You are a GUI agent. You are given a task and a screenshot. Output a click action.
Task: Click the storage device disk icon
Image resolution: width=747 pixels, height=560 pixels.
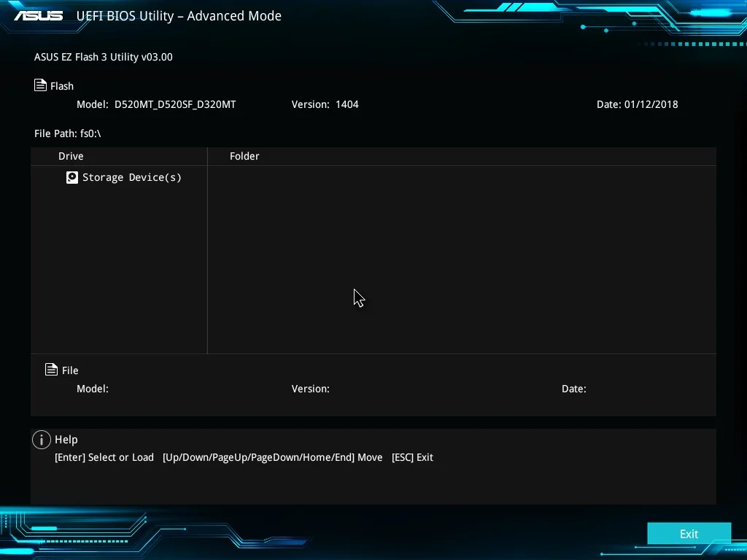[x=72, y=178]
